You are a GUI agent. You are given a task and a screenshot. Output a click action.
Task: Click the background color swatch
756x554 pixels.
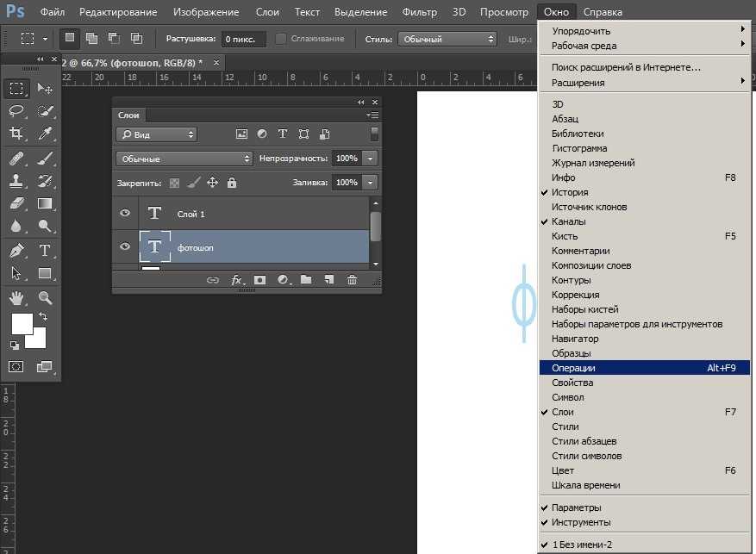(39, 340)
